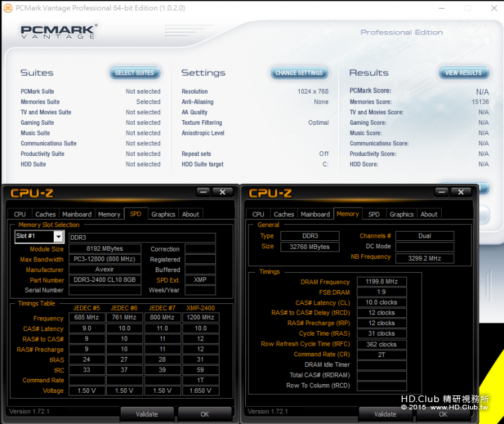Close the right CPU-Z Memory window

461,192
